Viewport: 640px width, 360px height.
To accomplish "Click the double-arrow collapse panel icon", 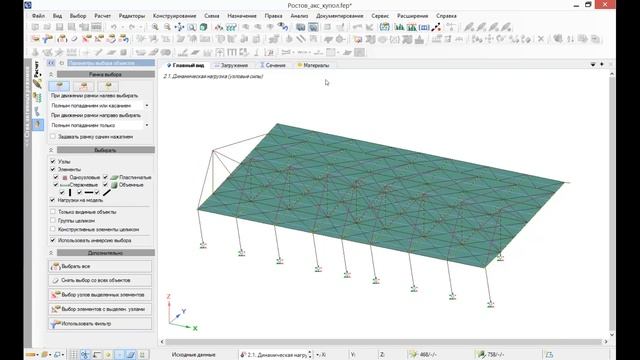I will click(x=51, y=63).
